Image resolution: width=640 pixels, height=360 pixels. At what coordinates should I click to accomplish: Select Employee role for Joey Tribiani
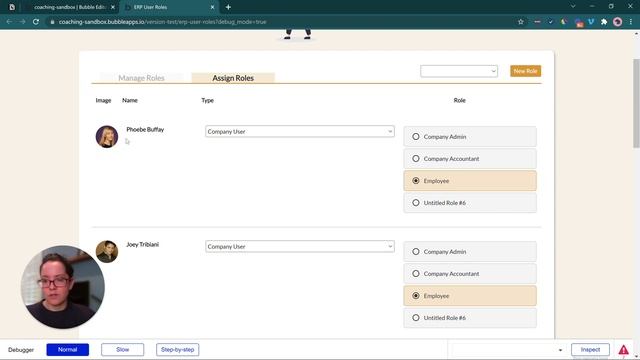[x=470, y=296]
